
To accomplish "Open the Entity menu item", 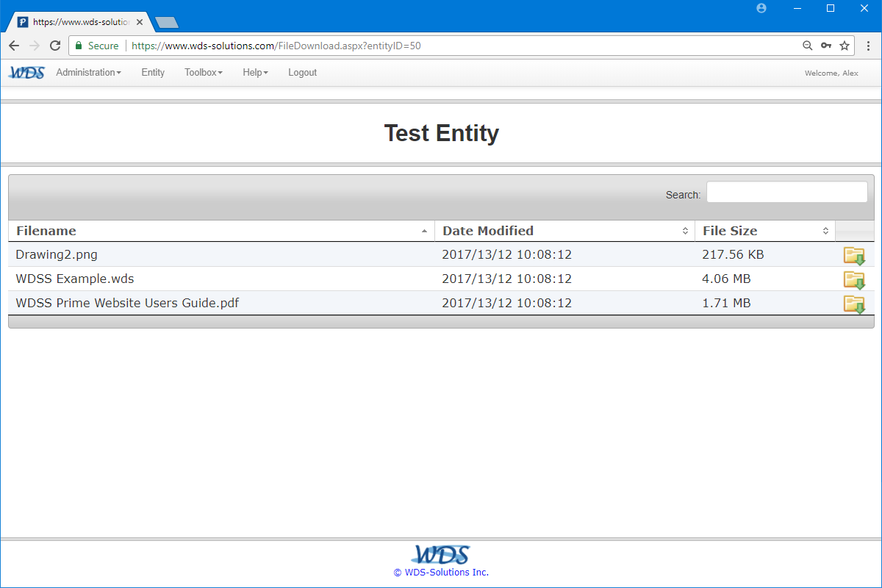I will click(x=153, y=73).
